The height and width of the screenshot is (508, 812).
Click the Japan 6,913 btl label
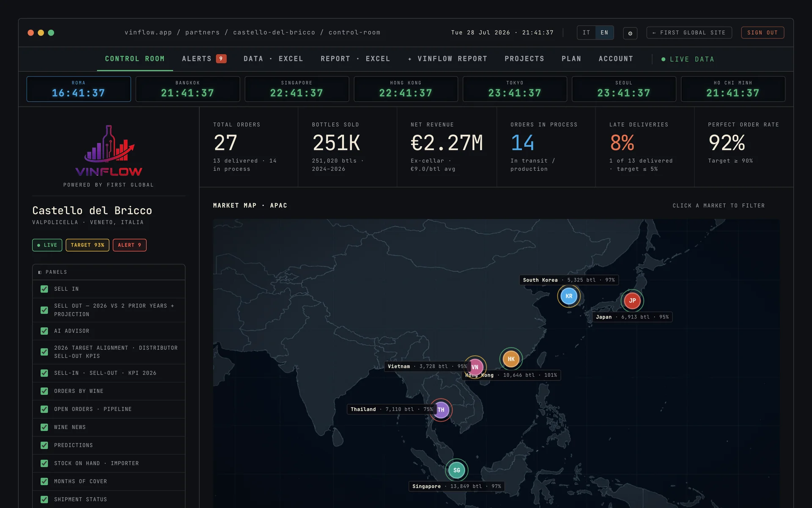coord(632,317)
